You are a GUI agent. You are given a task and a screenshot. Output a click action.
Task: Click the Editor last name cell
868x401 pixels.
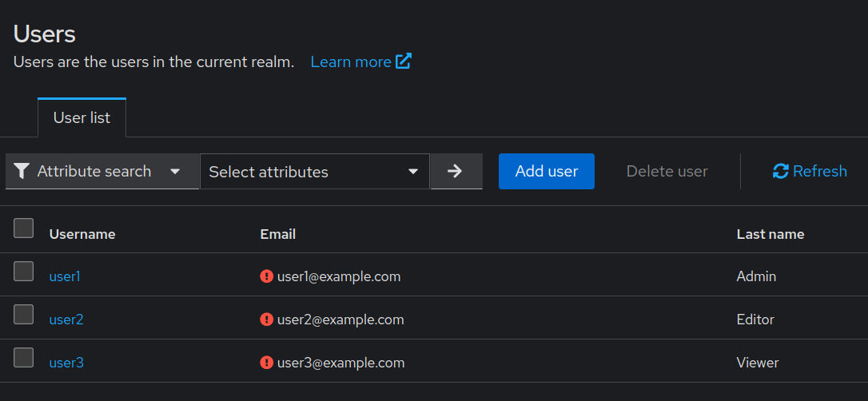(x=755, y=320)
